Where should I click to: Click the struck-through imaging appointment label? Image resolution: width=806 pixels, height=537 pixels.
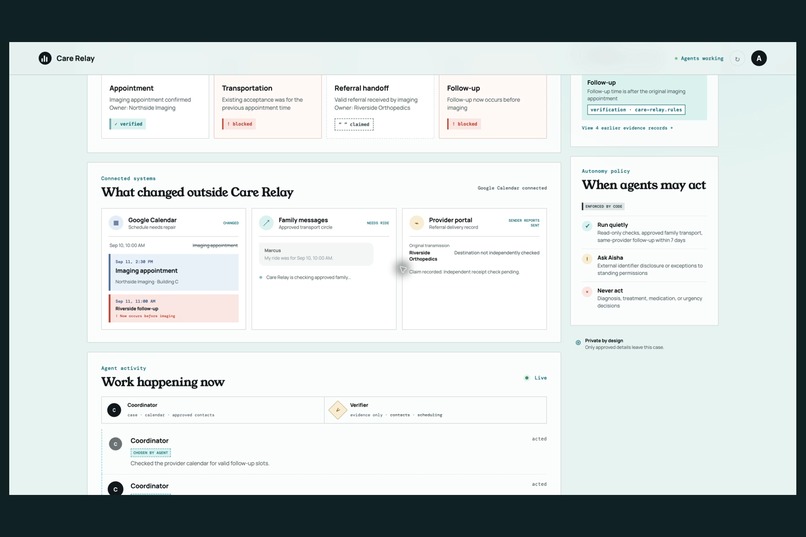[x=215, y=246]
